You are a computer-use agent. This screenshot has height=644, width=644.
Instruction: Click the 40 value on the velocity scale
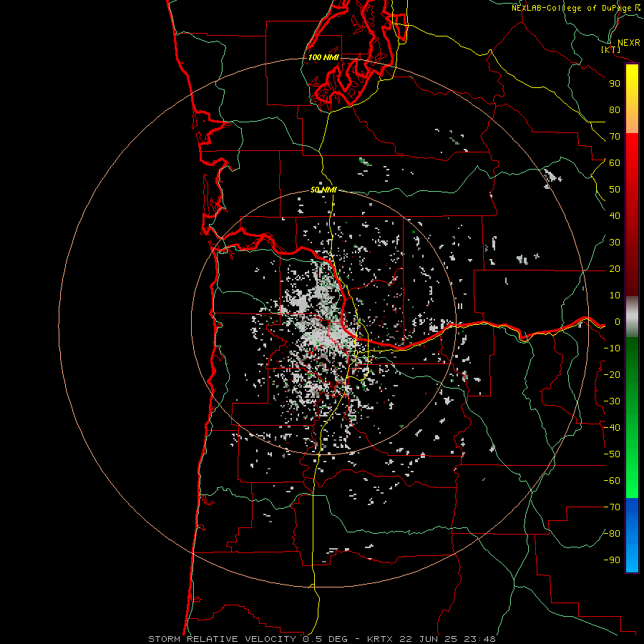[615, 216]
